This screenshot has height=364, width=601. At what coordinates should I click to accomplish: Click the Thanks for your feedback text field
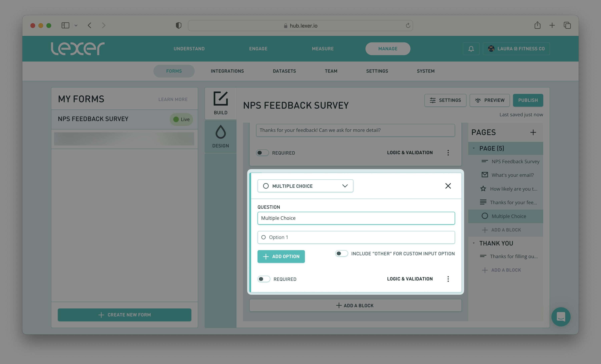point(355,130)
